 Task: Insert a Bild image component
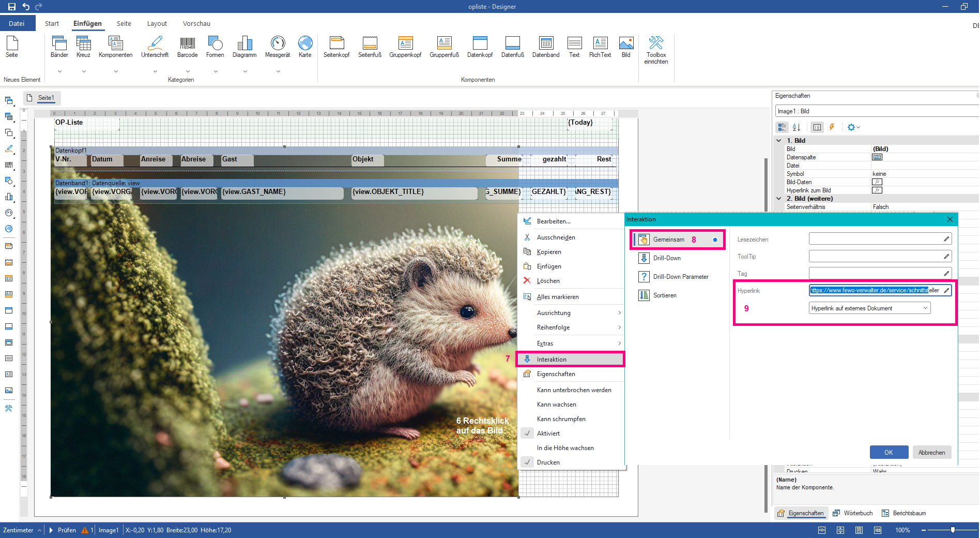(x=626, y=47)
